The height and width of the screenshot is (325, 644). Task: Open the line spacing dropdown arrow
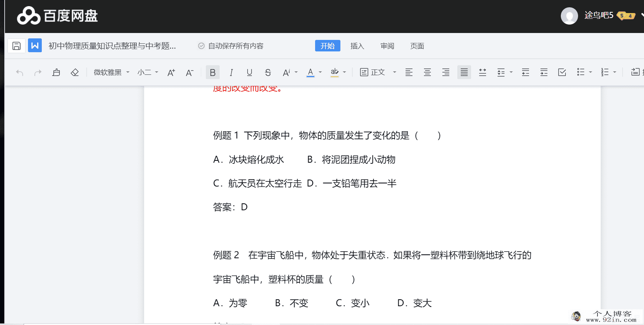(x=511, y=72)
